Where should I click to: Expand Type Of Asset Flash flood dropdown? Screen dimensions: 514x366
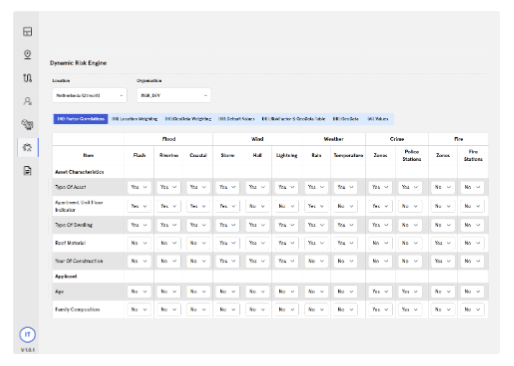click(139, 187)
